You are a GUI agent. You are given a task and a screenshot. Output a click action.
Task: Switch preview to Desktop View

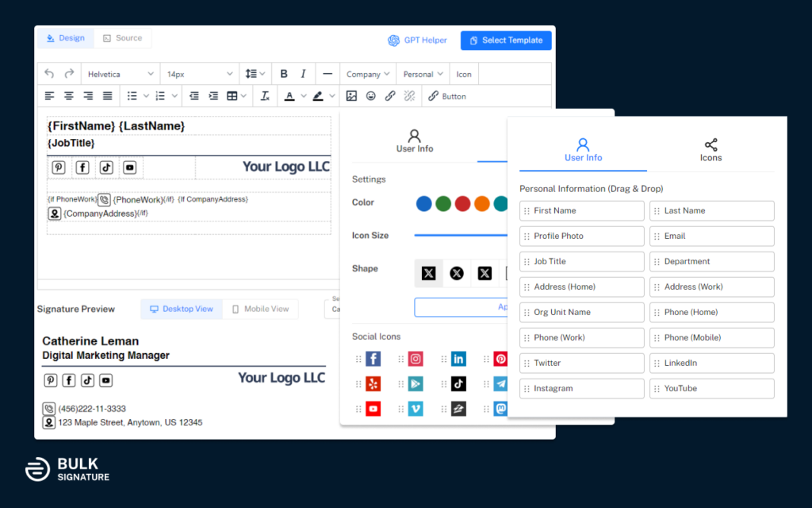tap(182, 309)
